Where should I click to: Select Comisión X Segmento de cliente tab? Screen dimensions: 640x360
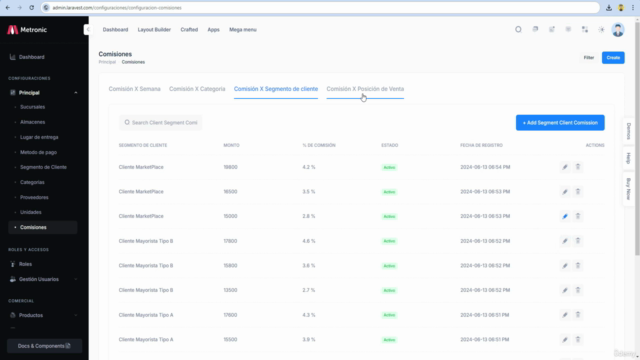coord(276,89)
